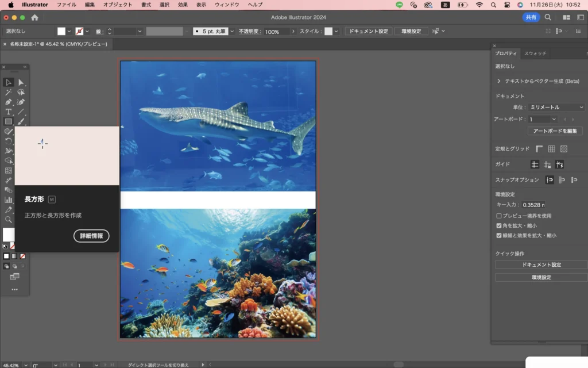Viewport: 588px width, 368px height.
Task: Show rulers in Rulers & Grid section
Action: [x=539, y=149]
